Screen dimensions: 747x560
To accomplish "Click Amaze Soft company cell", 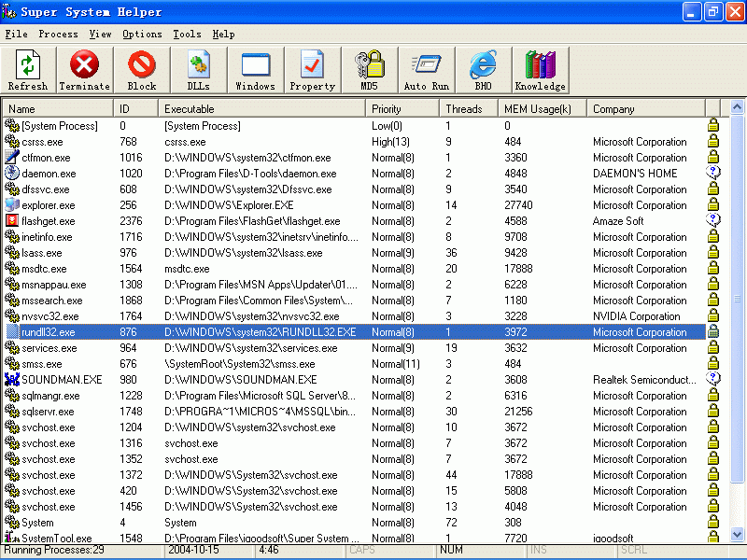I will pos(618,220).
